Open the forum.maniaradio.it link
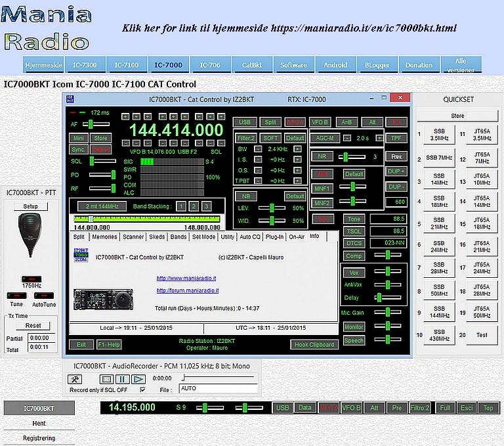The width and height of the screenshot is (504, 446). [188, 290]
